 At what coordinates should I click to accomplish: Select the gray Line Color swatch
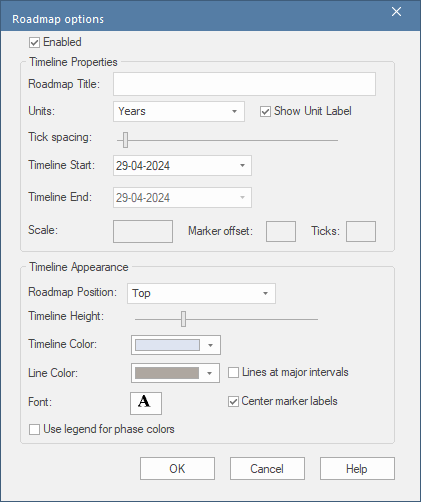tap(167, 373)
